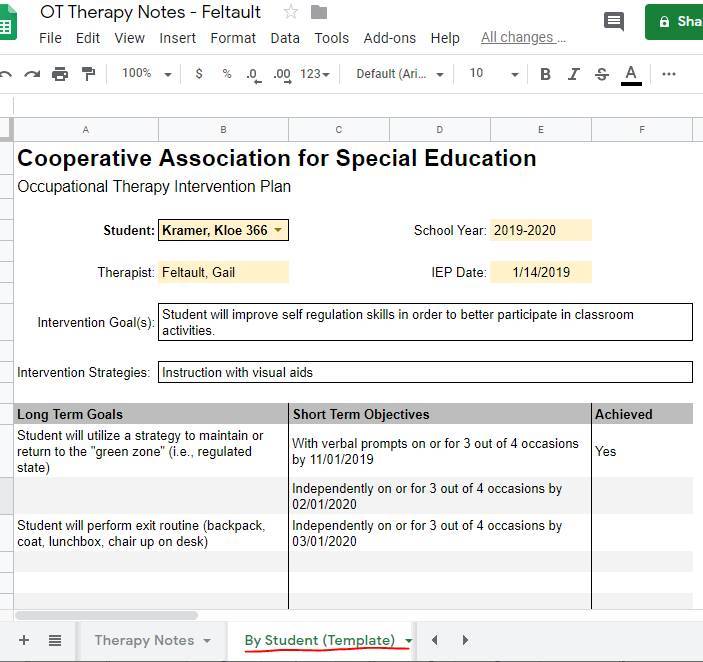Click the All changes saved link
The height and width of the screenshot is (662, 703).
coord(523,38)
